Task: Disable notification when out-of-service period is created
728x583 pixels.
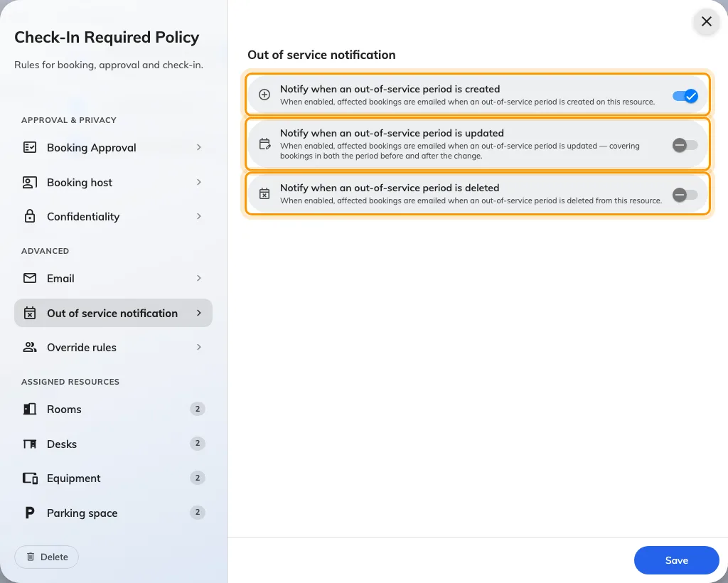Action: [x=685, y=96]
